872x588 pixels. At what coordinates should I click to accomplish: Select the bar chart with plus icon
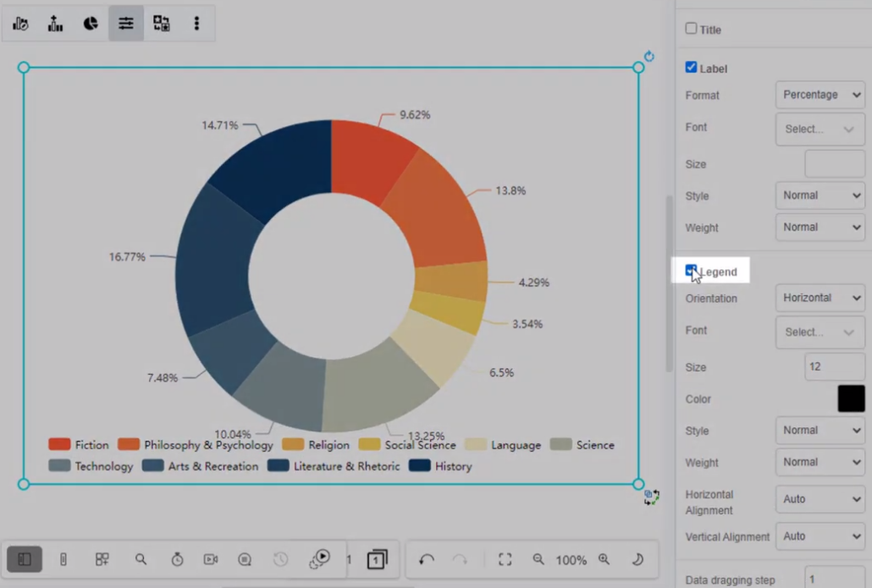55,23
